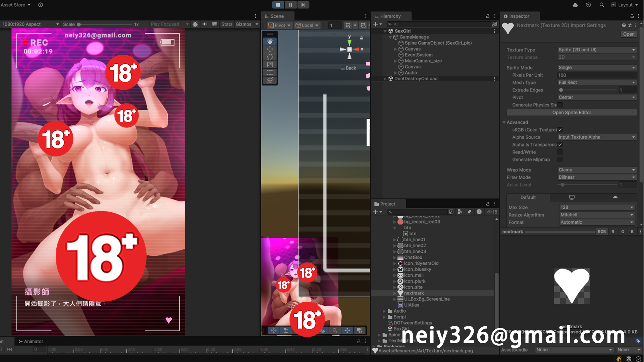Expand the MainCamera_size hierarchy item
644x362 pixels.
tap(395, 61)
